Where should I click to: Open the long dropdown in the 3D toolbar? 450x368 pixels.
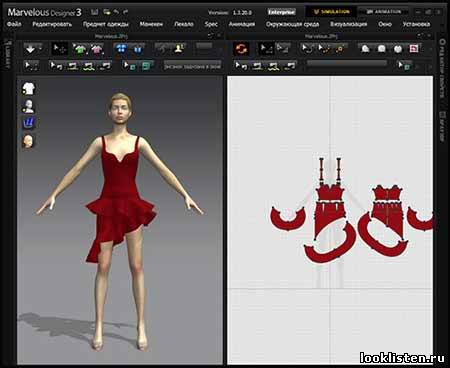click(192, 66)
